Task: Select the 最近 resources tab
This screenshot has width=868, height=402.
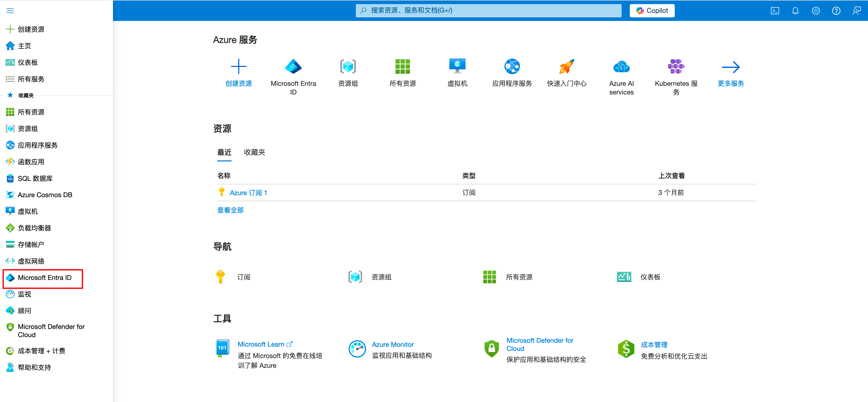Action: tap(224, 152)
